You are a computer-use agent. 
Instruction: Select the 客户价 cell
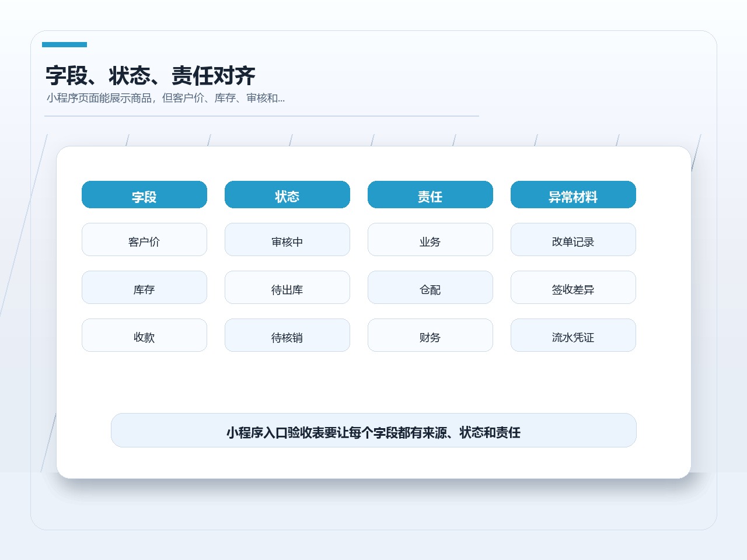click(144, 240)
